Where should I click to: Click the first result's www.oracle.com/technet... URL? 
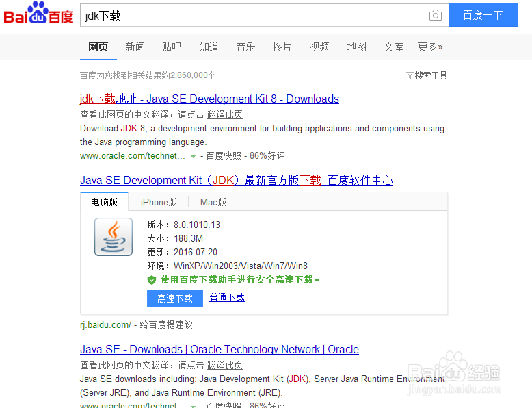133,156
